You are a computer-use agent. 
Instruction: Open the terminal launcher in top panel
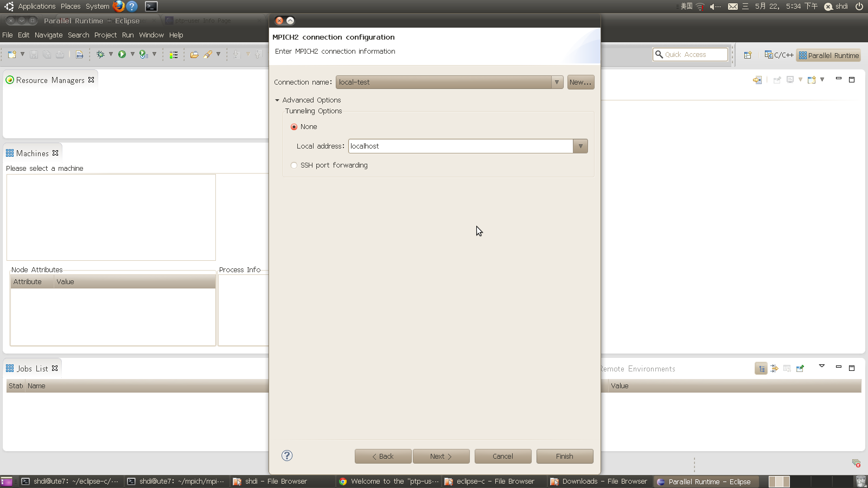(x=151, y=7)
